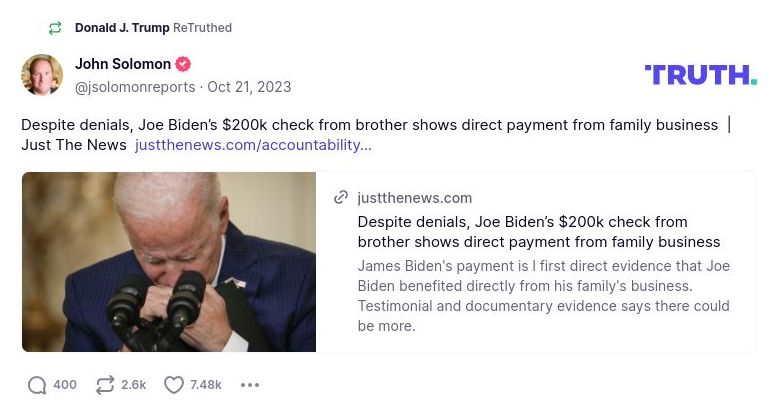Viewport: 778px width, 415px height.
Task: Click the John Solomon display name
Action: pos(123,64)
